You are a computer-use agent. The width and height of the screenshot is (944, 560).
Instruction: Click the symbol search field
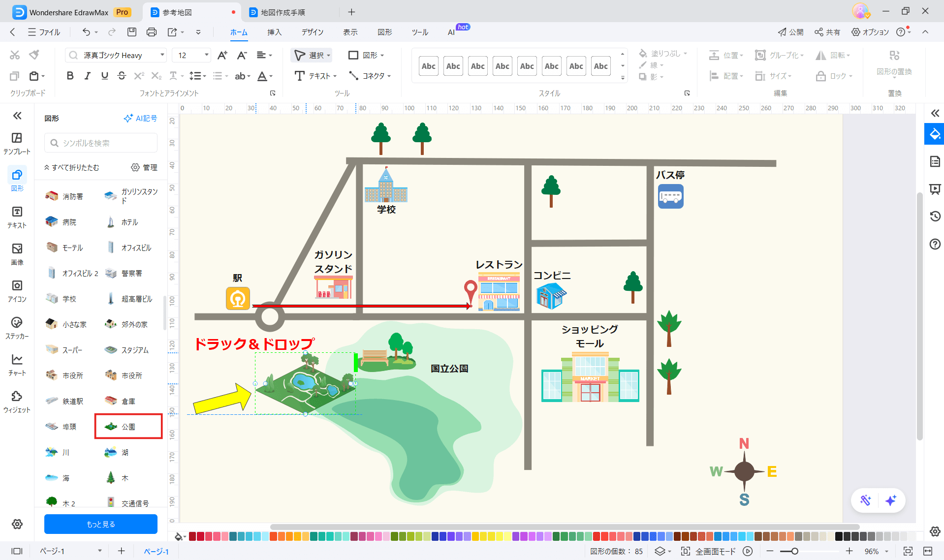click(x=101, y=143)
